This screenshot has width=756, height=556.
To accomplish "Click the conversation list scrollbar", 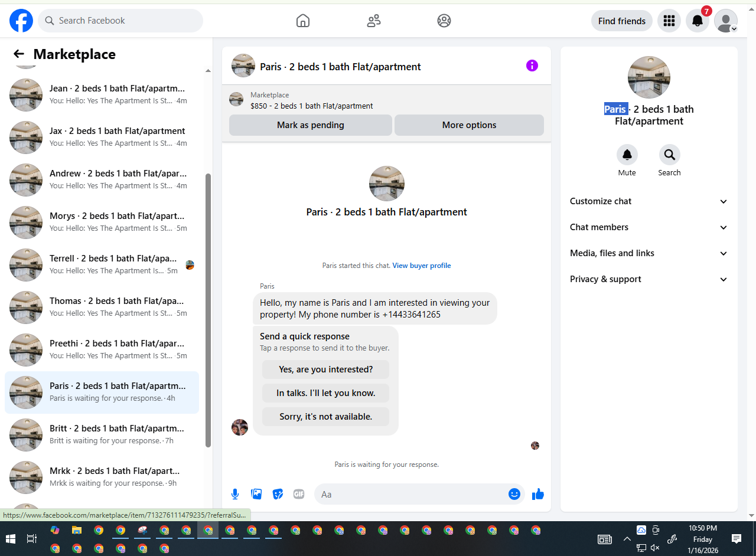I will (208, 310).
